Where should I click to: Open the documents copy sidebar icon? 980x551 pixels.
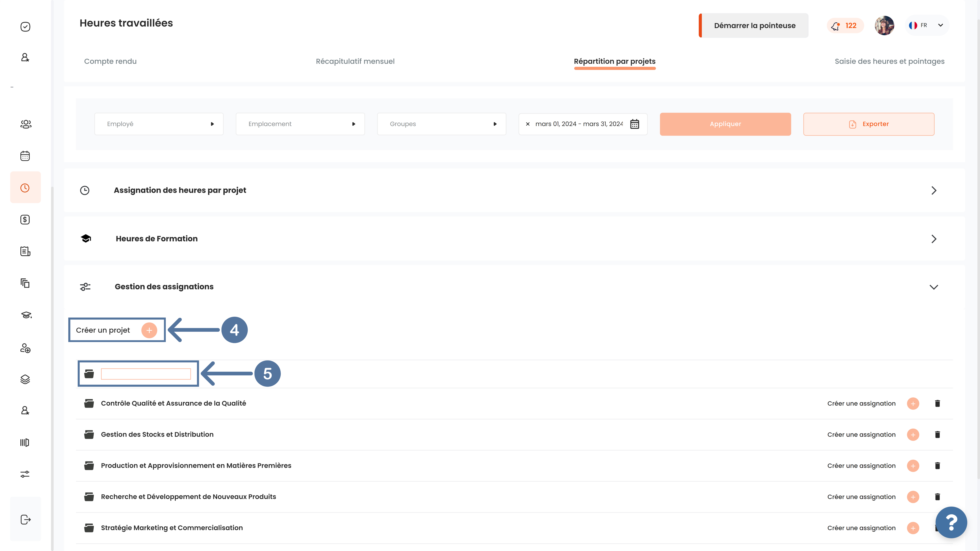25,283
